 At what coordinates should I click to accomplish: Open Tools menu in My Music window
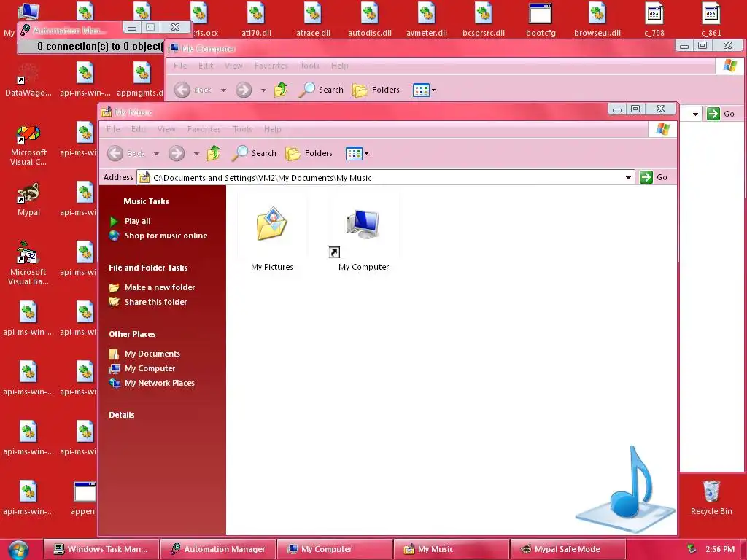[242, 129]
